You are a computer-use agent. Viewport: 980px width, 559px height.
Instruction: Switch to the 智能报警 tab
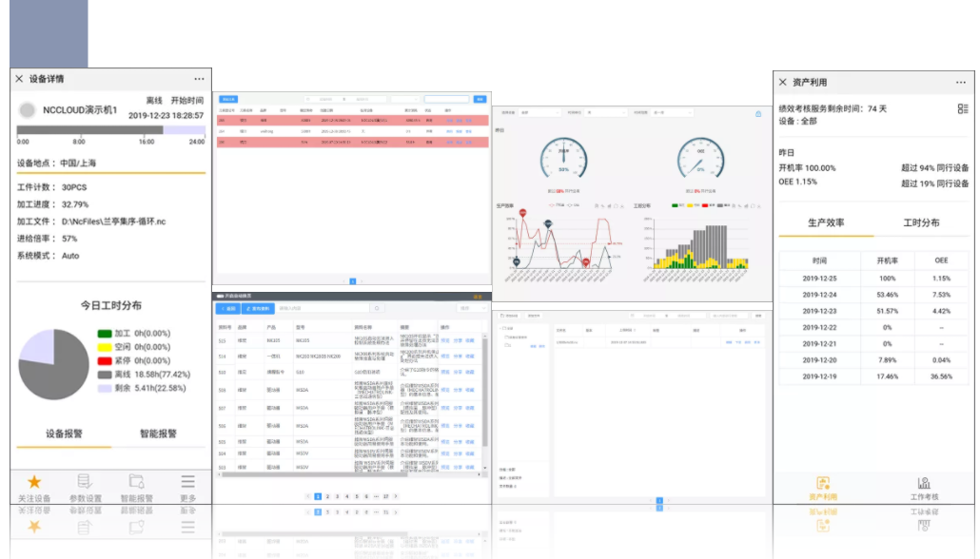[158, 434]
